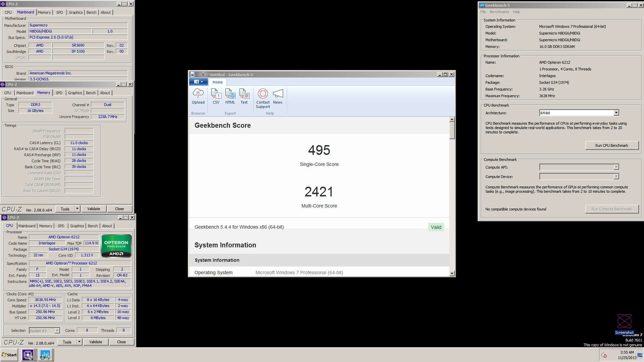This screenshot has width=644, height=362.
Task: Click the Run Compute Benchmark button
Action: click(611, 209)
